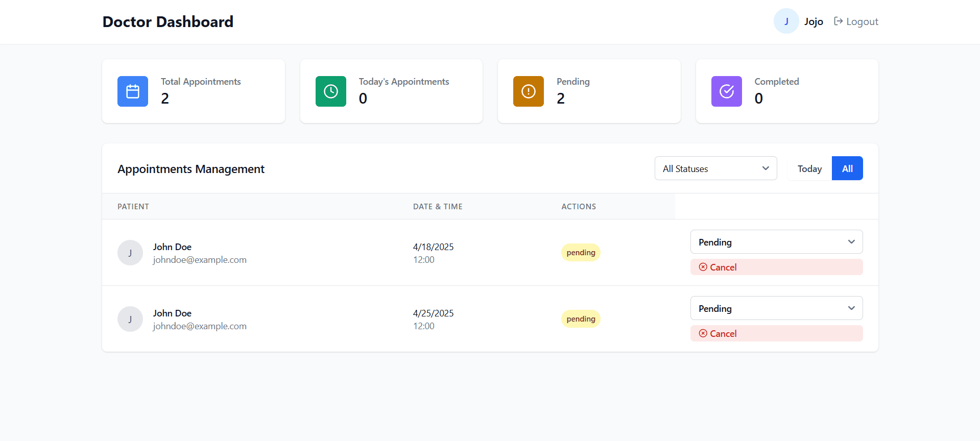
Task: Click the orange alert Pending icon
Action: [529, 91]
